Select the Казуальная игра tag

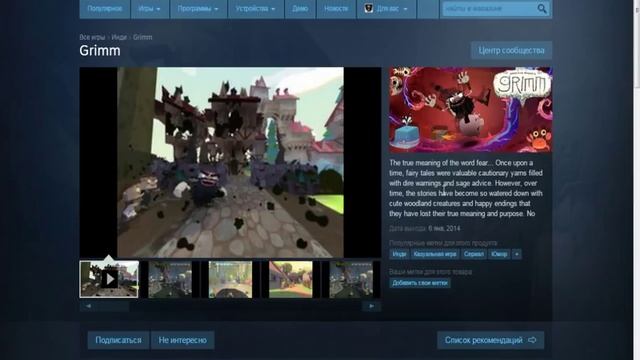click(x=435, y=254)
